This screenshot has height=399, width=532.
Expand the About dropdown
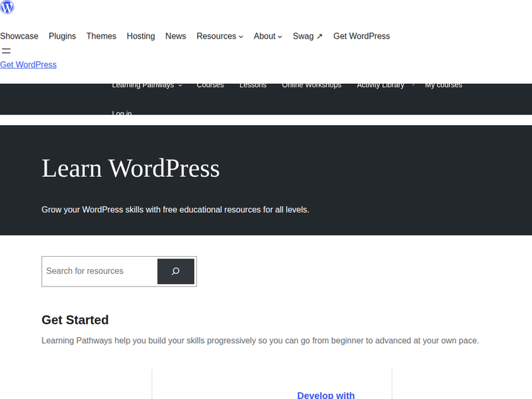point(268,36)
